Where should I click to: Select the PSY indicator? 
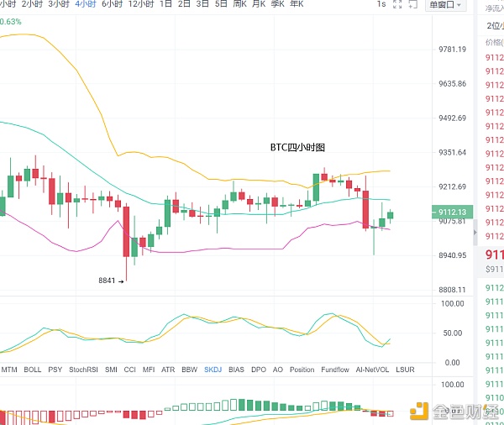pyautogui.click(x=55, y=370)
